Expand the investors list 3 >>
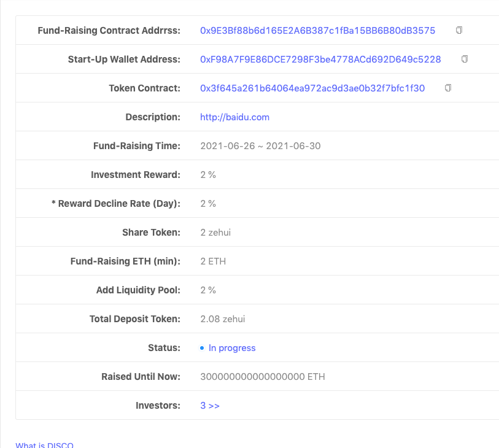 tap(210, 406)
